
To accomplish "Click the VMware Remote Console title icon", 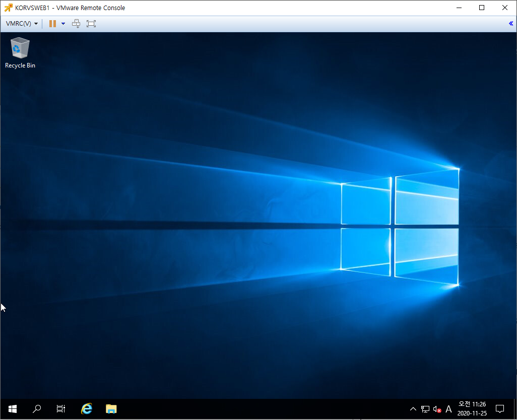I will tap(9, 8).
